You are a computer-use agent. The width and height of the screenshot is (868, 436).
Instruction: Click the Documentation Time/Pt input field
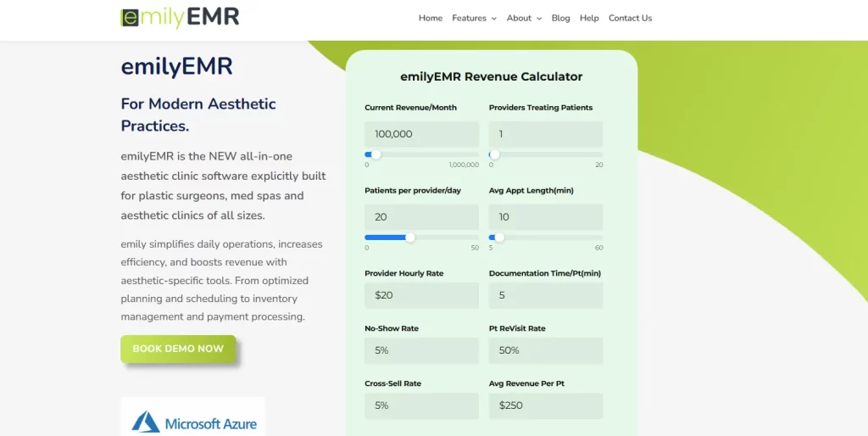point(546,295)
